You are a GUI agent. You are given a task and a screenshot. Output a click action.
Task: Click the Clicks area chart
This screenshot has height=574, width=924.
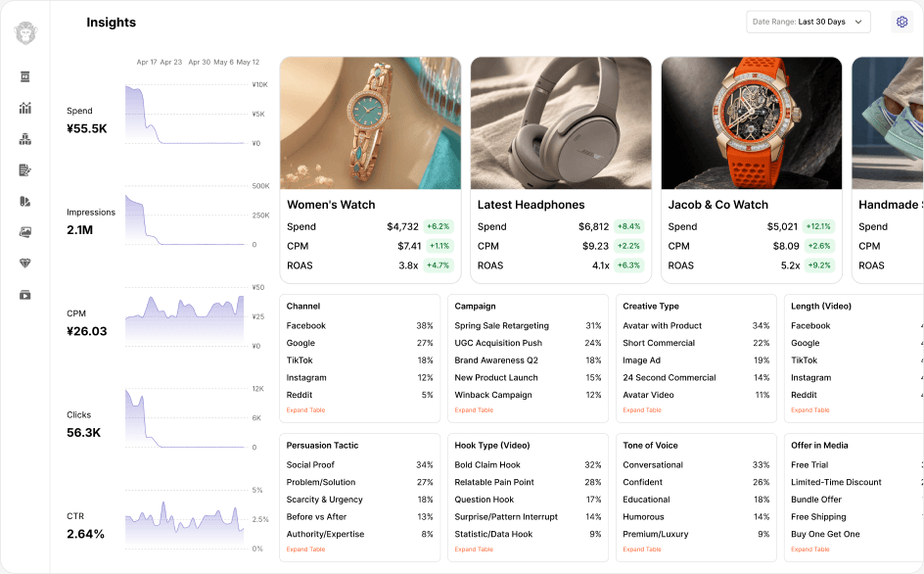[185, 418]
